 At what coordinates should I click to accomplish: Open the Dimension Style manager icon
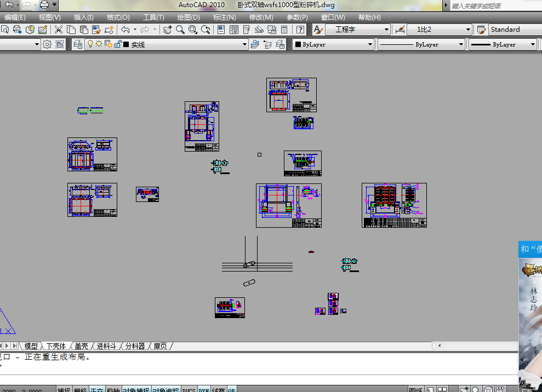click(x=400, y=30)
